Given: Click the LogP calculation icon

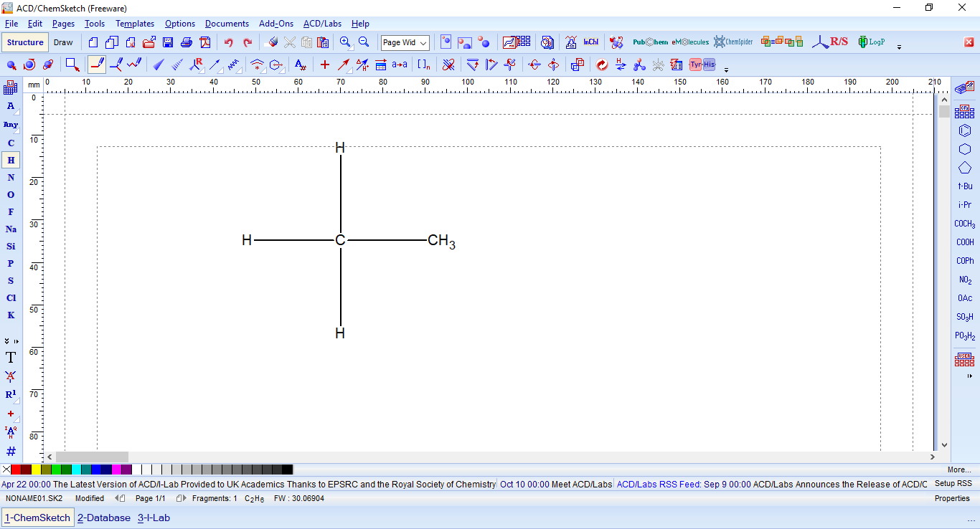Looking at the screenshot, I should tap(871, 42).
